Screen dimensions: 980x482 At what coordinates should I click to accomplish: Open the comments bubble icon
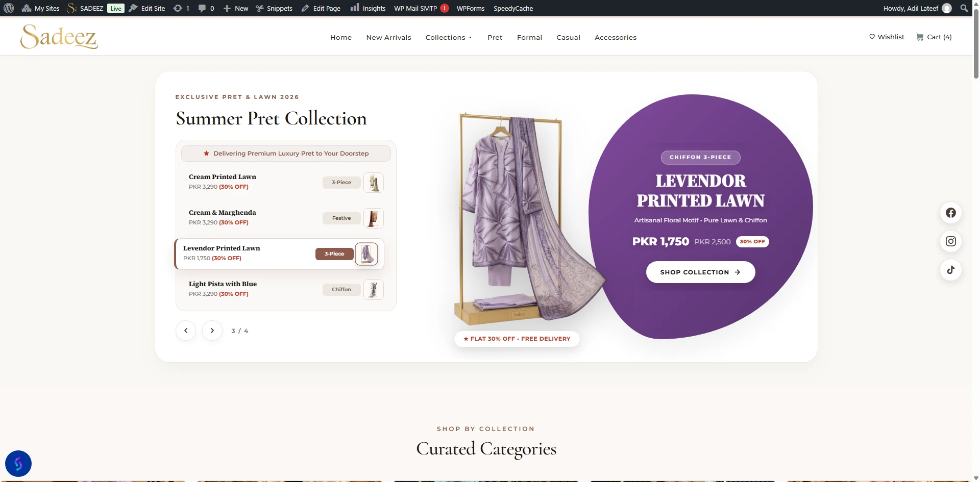tap(206, 8)
